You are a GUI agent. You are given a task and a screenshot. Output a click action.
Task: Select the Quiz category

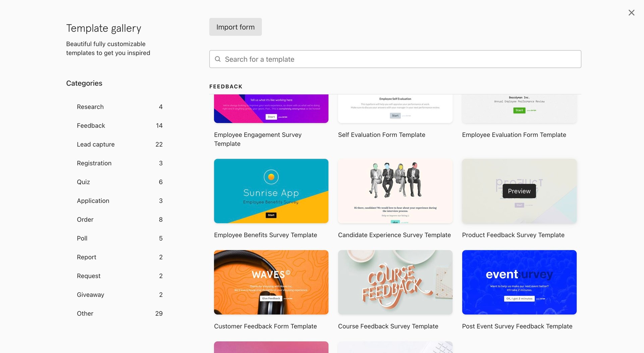120,182
